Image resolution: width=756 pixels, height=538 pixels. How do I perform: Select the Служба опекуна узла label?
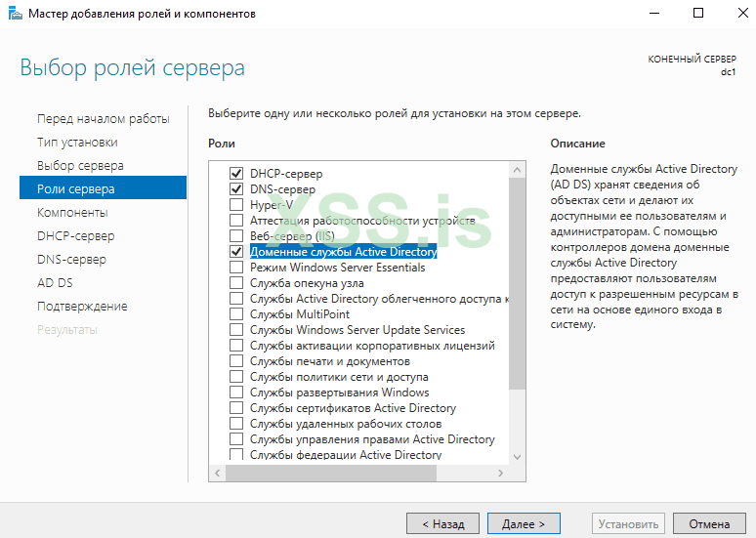point(307,282)
